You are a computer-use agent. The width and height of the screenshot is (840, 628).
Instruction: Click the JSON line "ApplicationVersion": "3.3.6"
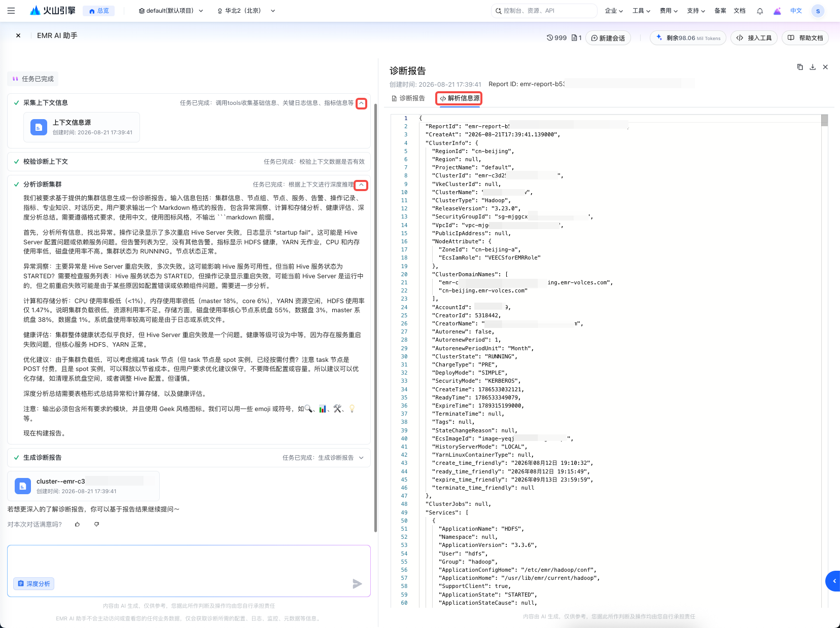coord(487,545)
